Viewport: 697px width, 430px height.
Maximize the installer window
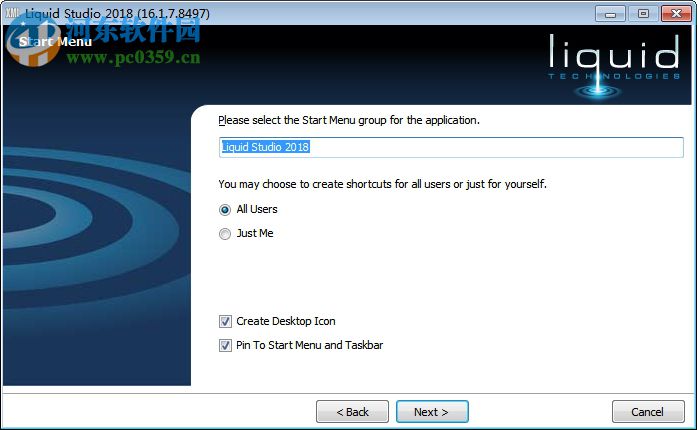coord(643,14)
